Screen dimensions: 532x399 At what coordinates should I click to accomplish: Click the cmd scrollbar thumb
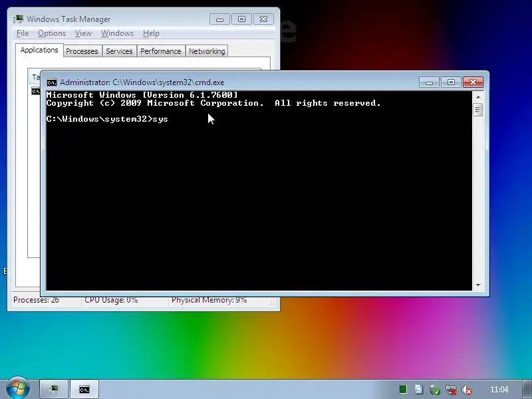[478, 109]
